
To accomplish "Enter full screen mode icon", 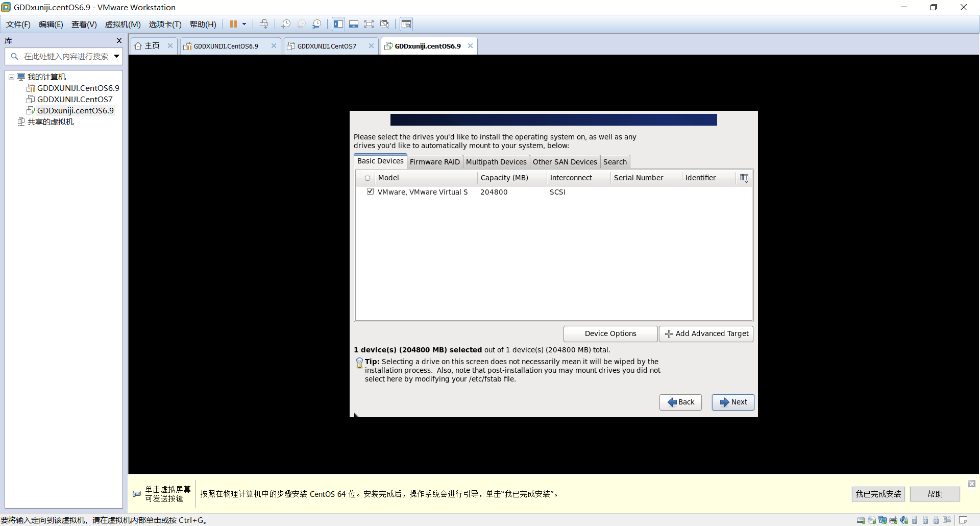I will [x=369, y=24].
